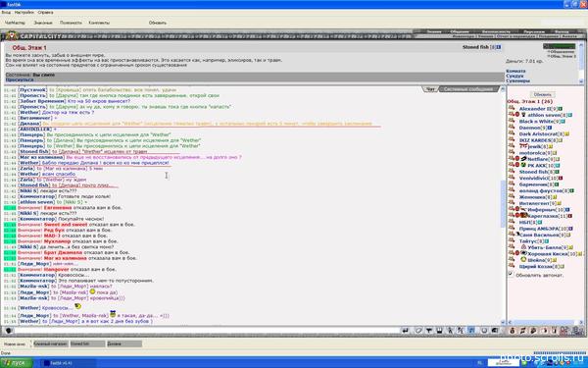Click the money bag icon in the bottom right toolbar
The width and height of the screenshot is (588, 368).
(x=513, y=331)
